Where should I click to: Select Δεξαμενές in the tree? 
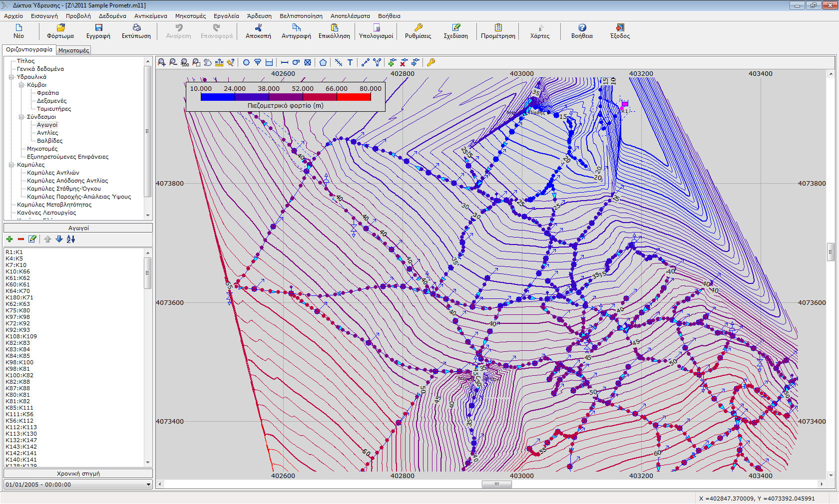click(x=51, y=101)
